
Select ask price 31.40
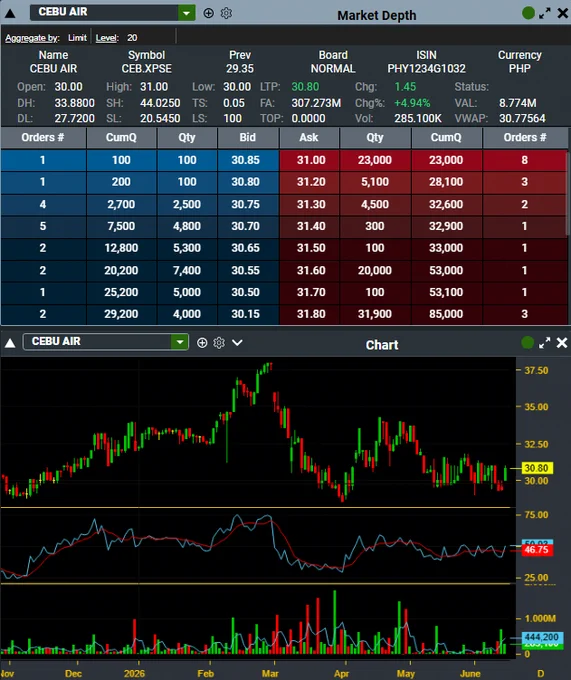point(311,226)
